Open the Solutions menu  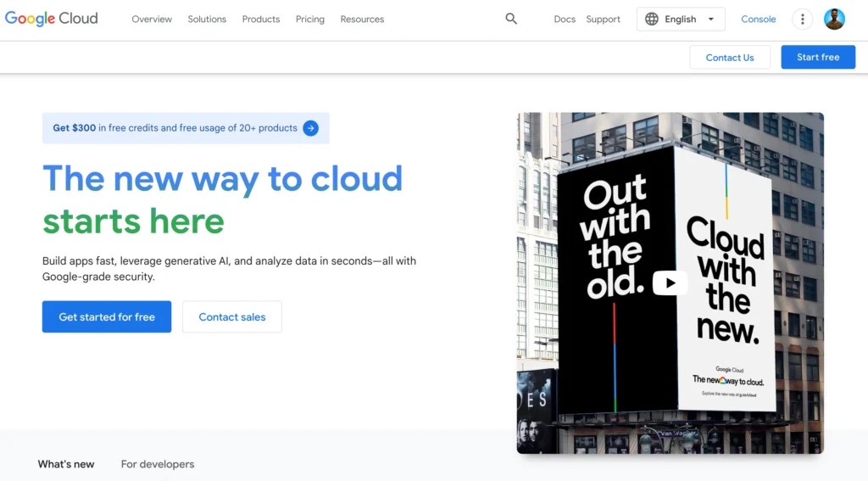[207, 20]
